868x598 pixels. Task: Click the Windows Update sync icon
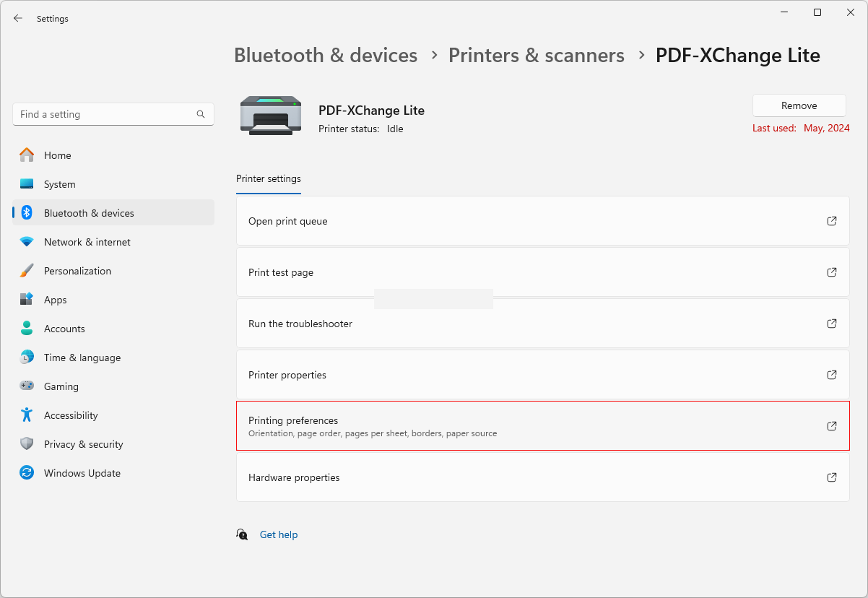point(27,473)
